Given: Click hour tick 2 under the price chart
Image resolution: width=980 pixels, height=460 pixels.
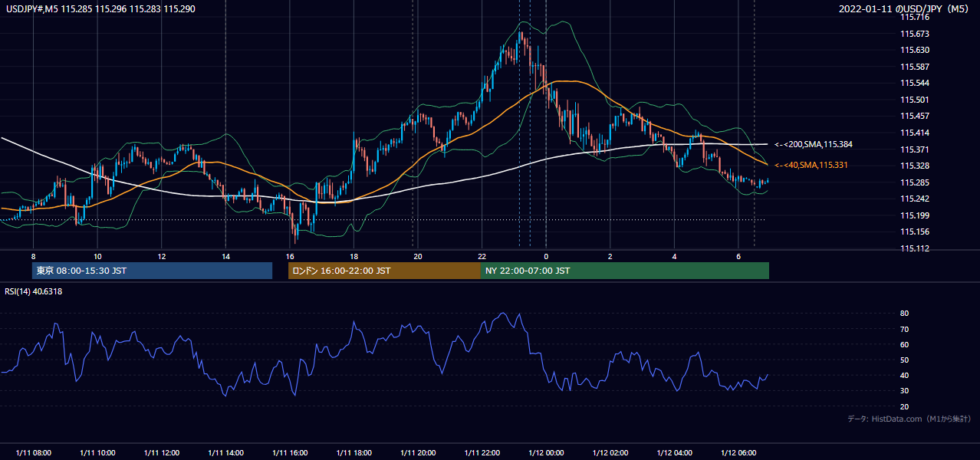Looking at the screenshot, I should (610, 256).
